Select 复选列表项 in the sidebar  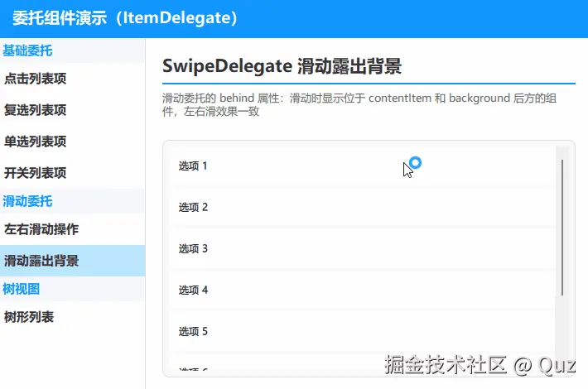click(72, 110)
